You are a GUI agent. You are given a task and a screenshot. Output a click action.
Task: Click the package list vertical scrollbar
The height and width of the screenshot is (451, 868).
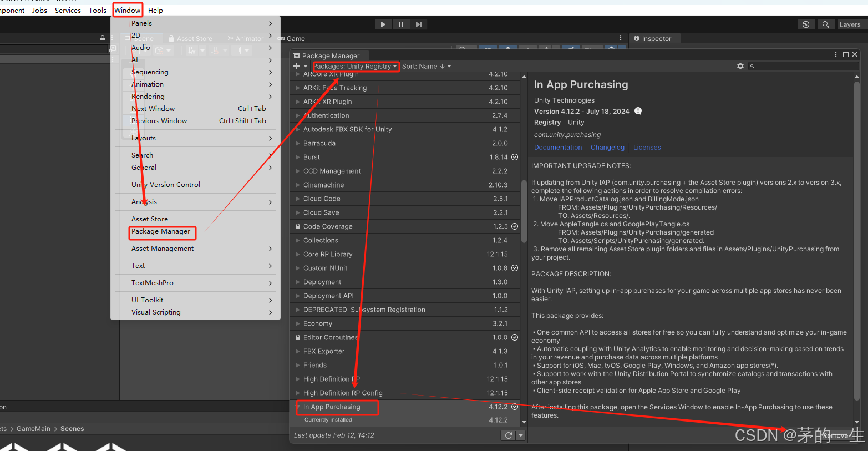click(524, 211)
